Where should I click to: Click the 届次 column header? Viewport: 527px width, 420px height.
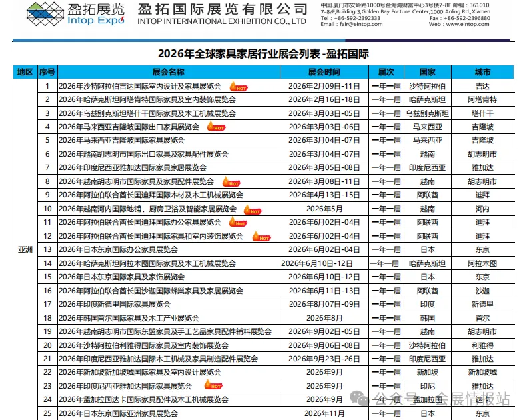tap(386, 72)
